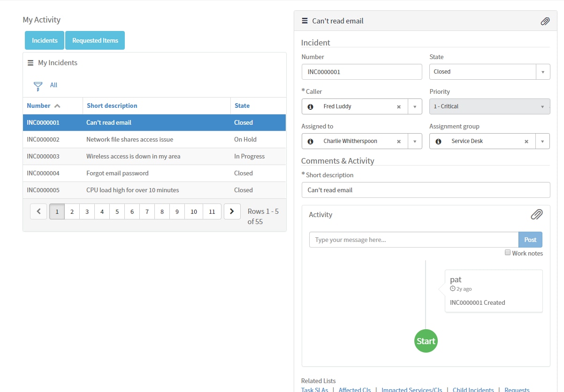
Task: Click the info icon for Service Desk
Action: click(438, 141)
